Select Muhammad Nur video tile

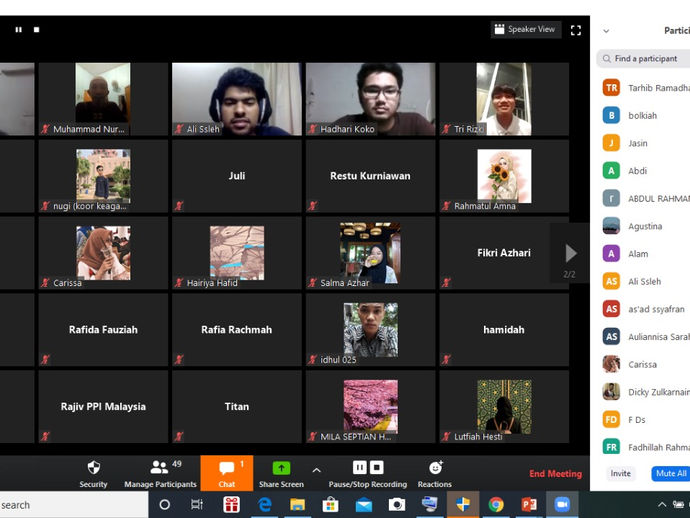coord(103,99)
